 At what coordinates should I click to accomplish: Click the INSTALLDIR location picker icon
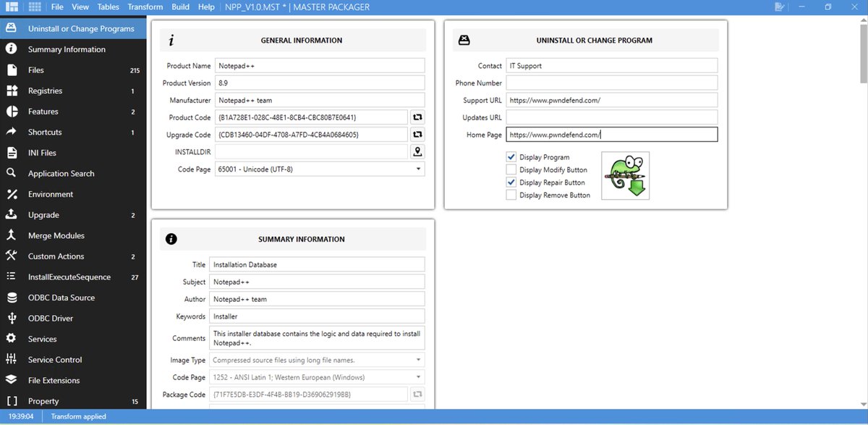click(417, 151)
